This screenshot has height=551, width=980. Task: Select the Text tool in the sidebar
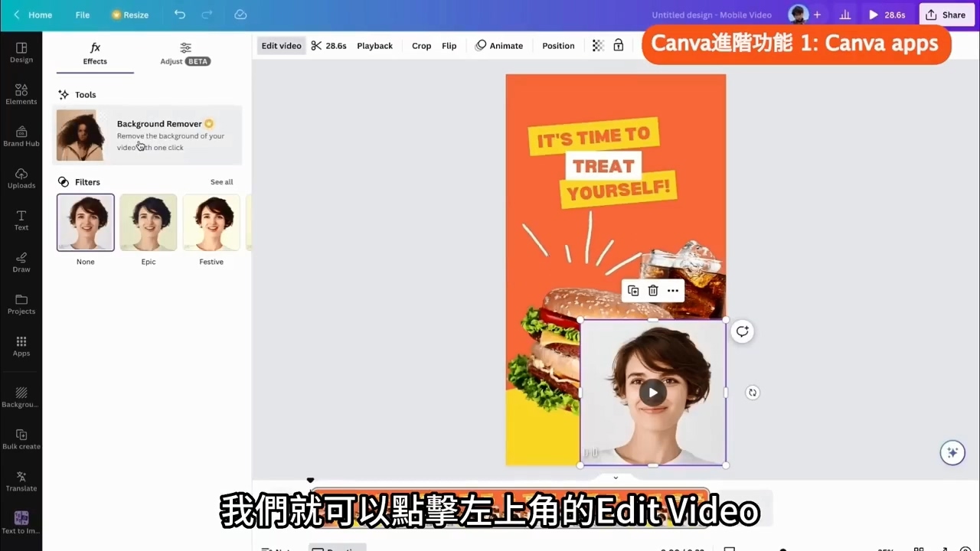click(x=21, y=221)
